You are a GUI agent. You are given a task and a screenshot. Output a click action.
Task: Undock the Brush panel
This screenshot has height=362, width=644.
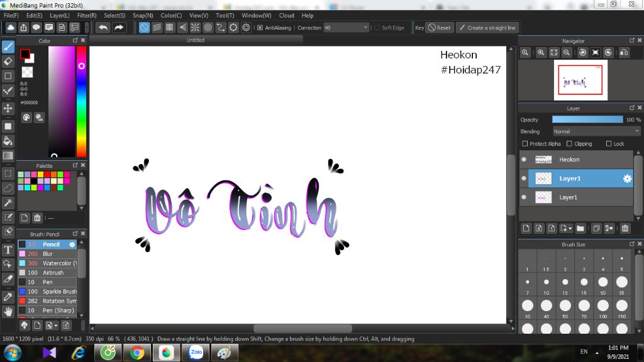point(75,234)
